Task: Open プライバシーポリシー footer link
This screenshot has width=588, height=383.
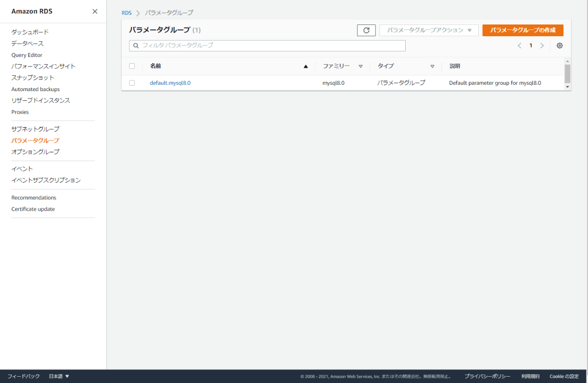Action: pos(488,376)
